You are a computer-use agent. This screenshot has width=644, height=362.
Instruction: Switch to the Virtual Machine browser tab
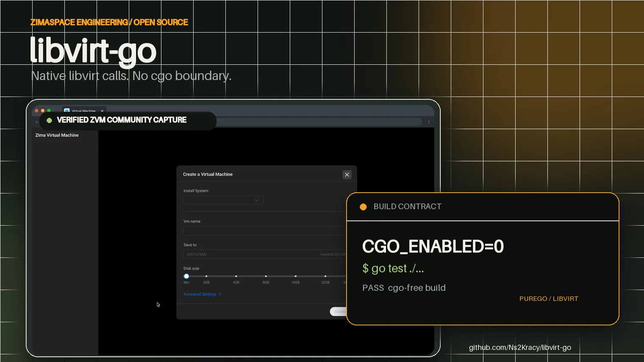point(83,111)
